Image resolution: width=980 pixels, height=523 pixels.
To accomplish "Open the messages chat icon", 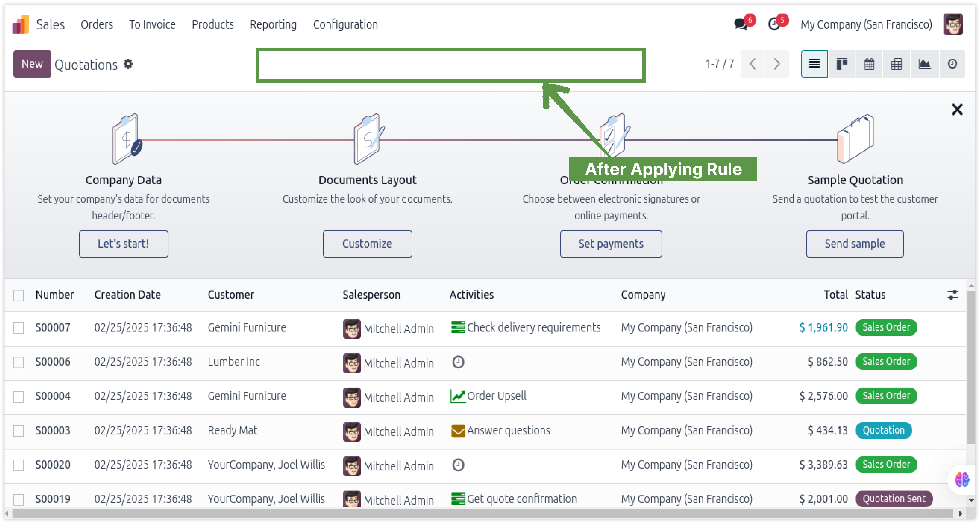I will [x=741, y=24].
